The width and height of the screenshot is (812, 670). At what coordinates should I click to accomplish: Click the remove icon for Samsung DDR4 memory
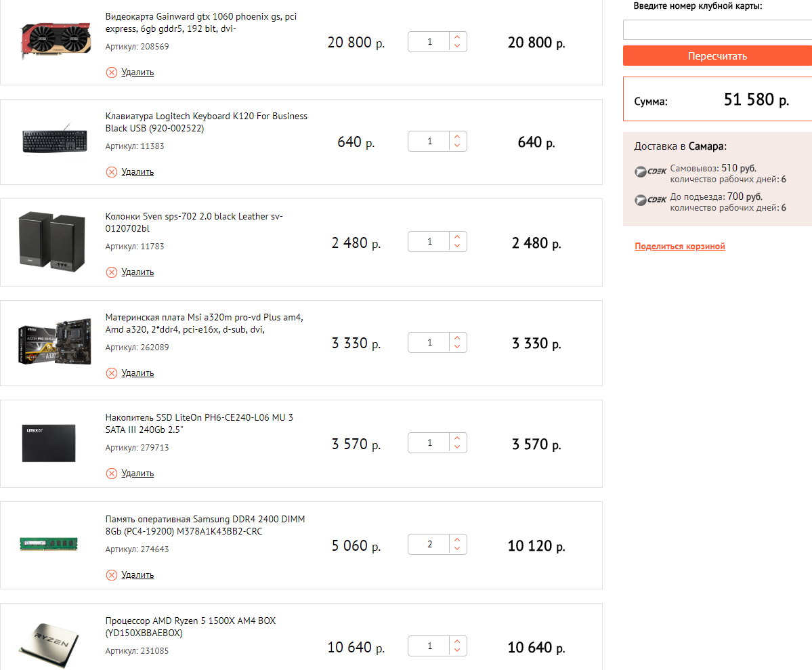coord(112,575)
